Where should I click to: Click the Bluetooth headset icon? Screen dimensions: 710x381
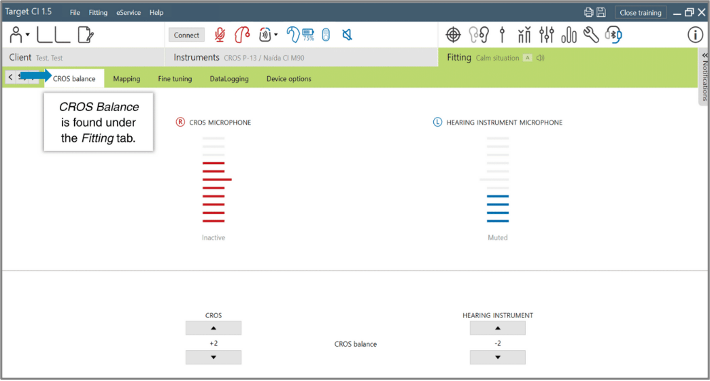point(614,35)
